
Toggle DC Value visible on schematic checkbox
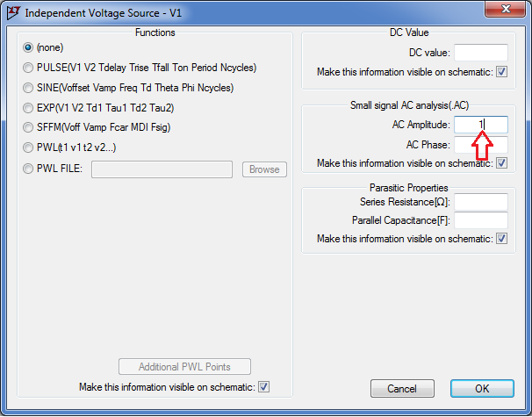tap(502, 72)
